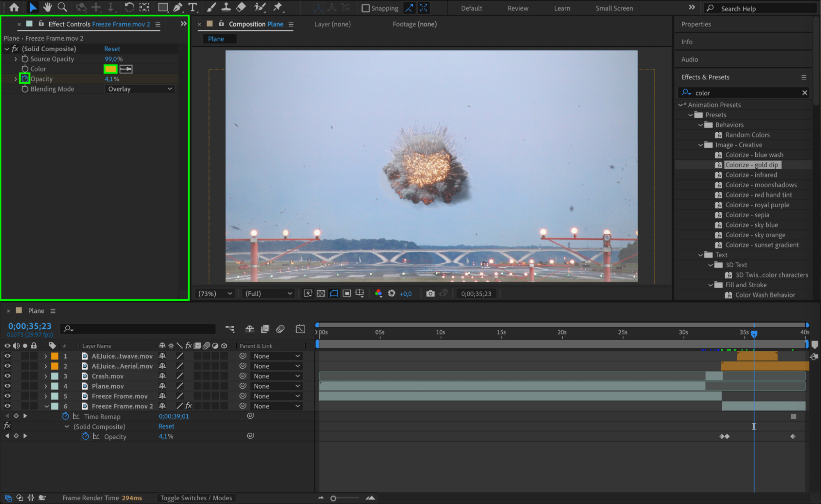Open the Footage (none) tab
Viewport: 821px width, 504px height.
414,24
